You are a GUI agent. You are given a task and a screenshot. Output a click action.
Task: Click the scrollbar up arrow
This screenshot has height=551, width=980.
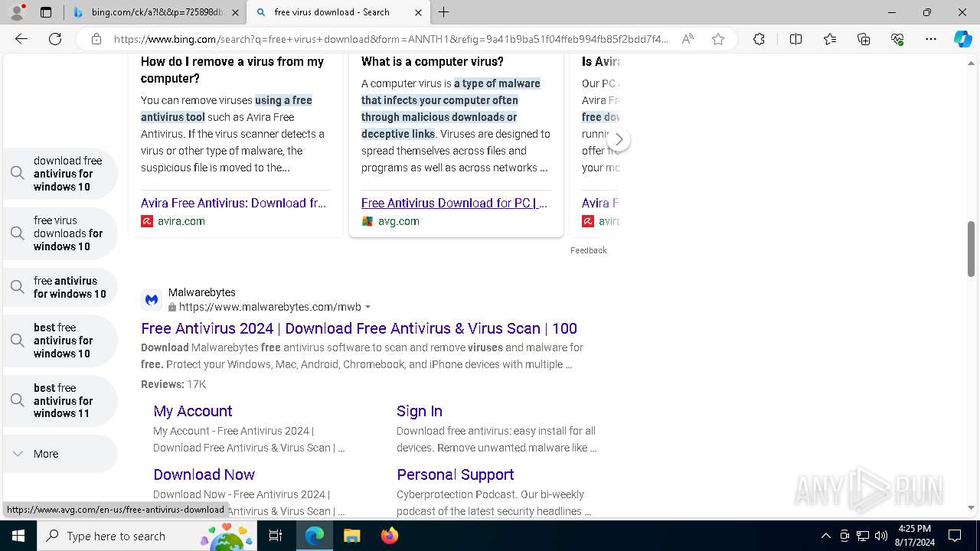click(971, 64)
